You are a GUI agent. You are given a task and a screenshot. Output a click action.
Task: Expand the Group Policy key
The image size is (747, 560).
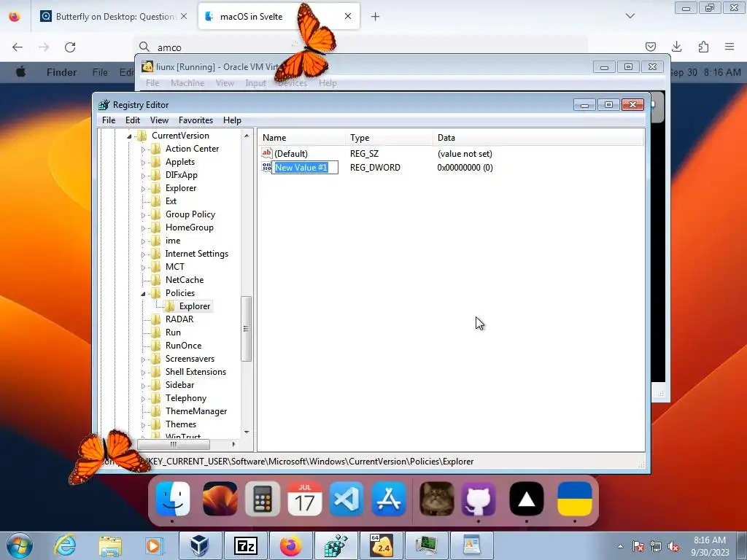click(143, 215)
